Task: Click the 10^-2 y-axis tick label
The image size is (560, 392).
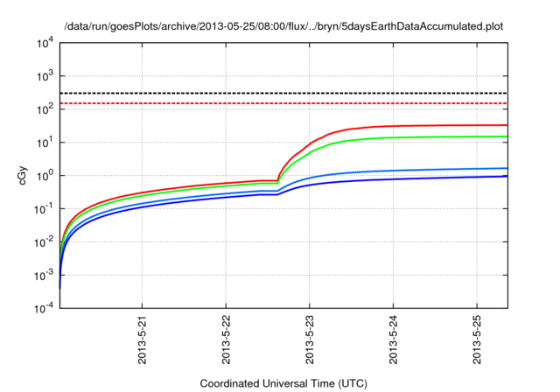Action: click(44, 241)
